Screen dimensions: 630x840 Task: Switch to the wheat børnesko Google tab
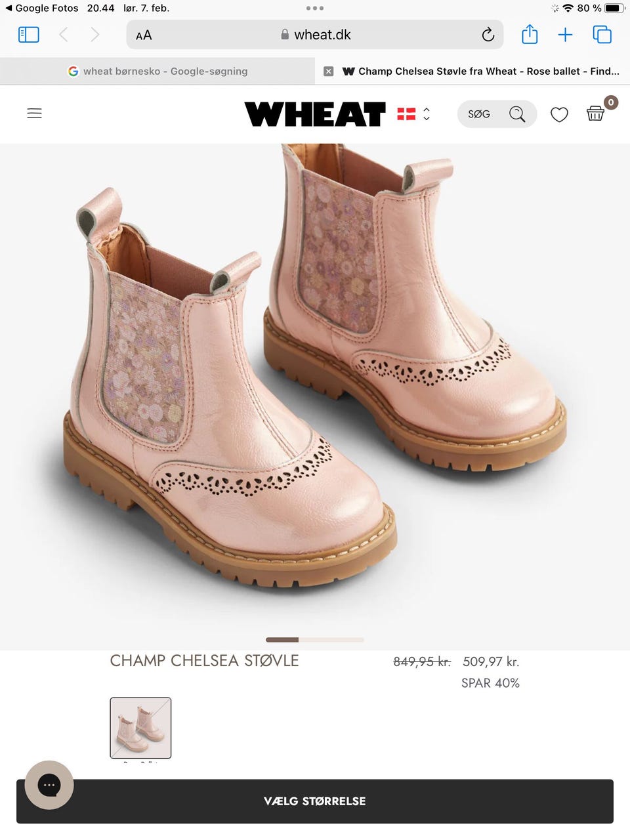coord(157,72)
